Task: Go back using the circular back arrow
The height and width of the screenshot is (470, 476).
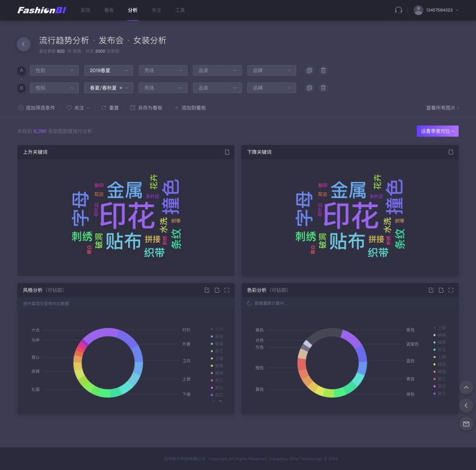Action: click(x=23, y=44)
